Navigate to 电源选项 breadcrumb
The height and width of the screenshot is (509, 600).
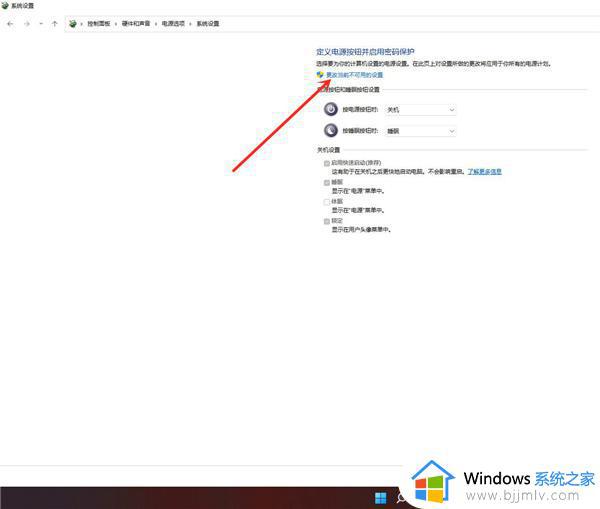click(174, 22)
